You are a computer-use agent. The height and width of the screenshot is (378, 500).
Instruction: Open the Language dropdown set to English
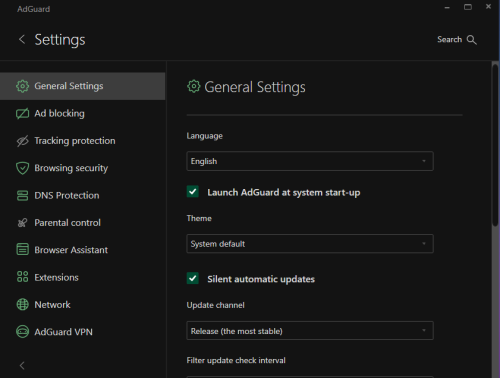pos(310,161)
